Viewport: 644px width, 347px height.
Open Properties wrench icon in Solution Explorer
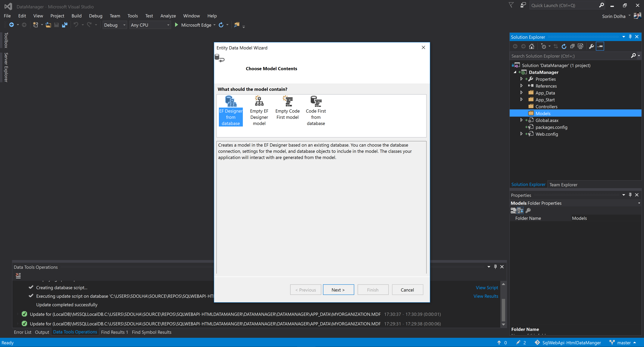[x=591, y=46]
